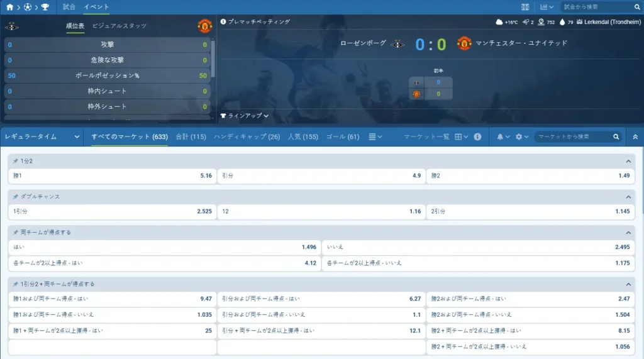Open the scoreboard layout icon in top bar
Screen dimensions: 644x359
525,7
